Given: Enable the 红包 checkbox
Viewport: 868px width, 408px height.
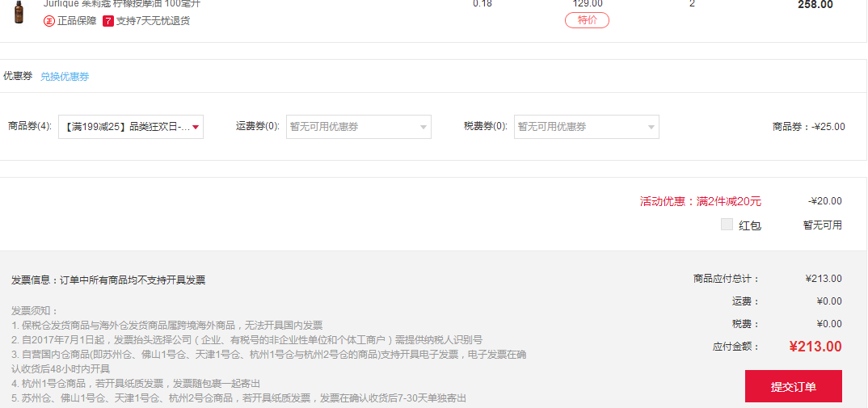Looking at the screenshot, I should tap(727, 225).
